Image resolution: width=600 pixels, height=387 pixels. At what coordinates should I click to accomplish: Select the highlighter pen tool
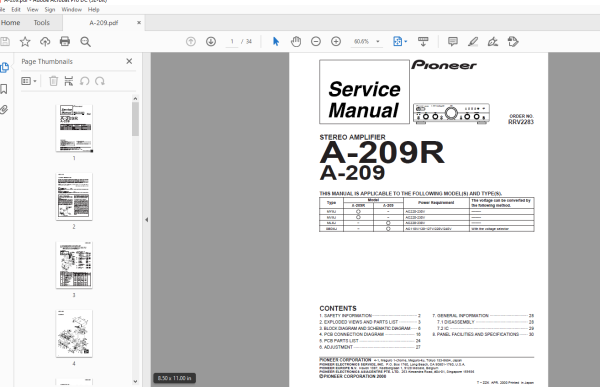(x=473, y=41)
